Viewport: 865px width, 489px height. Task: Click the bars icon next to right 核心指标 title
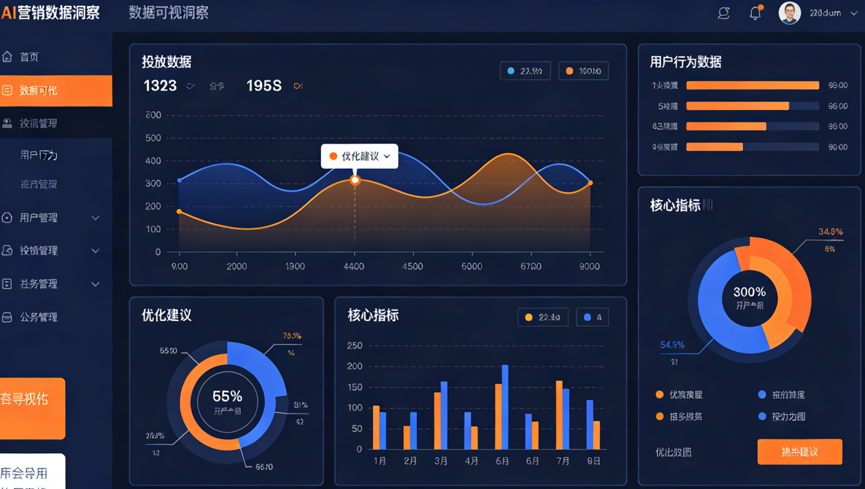point(708,205)
